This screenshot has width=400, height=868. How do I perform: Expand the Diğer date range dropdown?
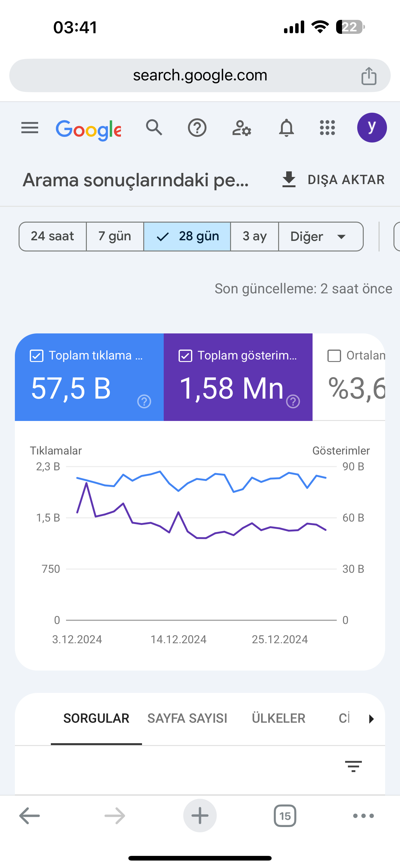(321, 237)
